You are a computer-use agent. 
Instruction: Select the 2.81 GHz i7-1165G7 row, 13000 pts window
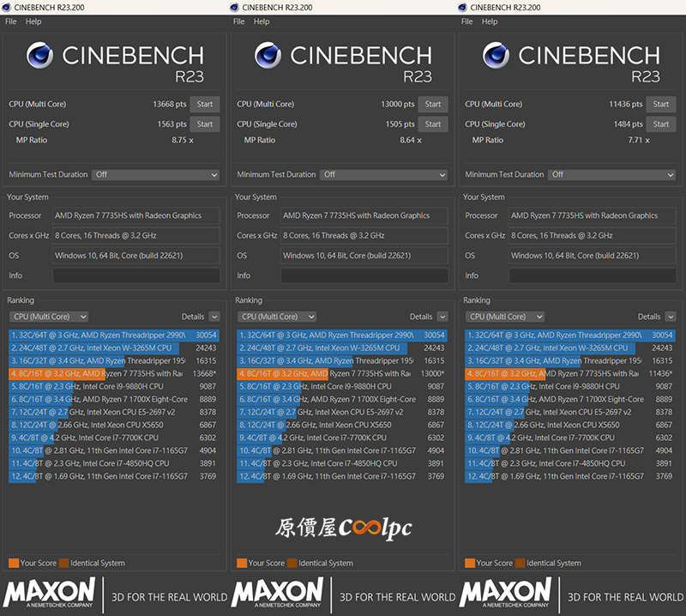tap(342, 450)
